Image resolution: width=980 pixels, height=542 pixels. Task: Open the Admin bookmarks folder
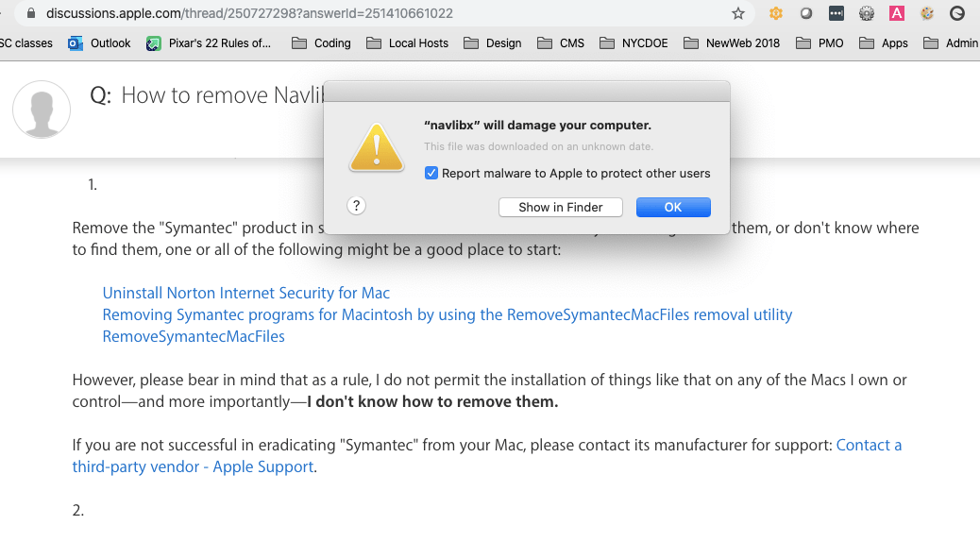click(x=952, y=43)
